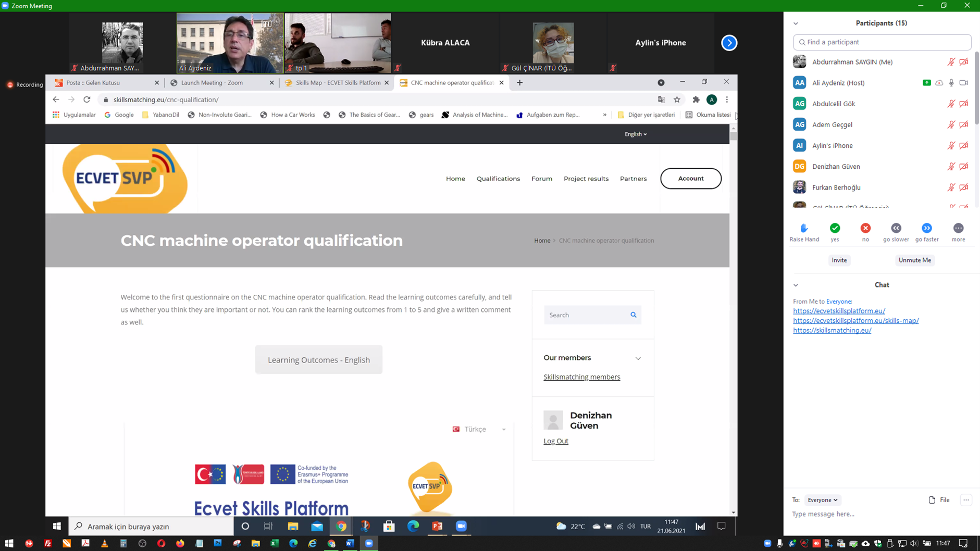Open the Everyone recipient dropdown in chat
This screenshot has width=980, height=551.
pos(822,500)
